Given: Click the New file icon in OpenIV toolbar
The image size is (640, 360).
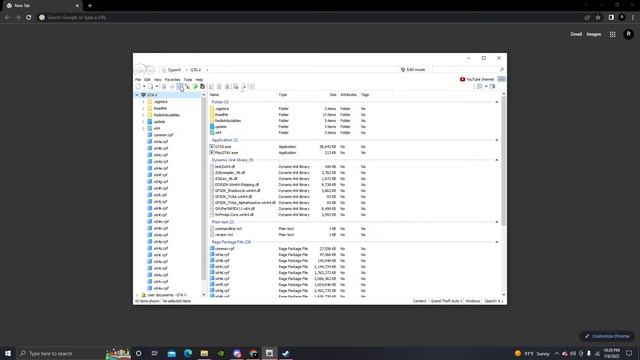Looking at the screenshot, I should (138, 87).
